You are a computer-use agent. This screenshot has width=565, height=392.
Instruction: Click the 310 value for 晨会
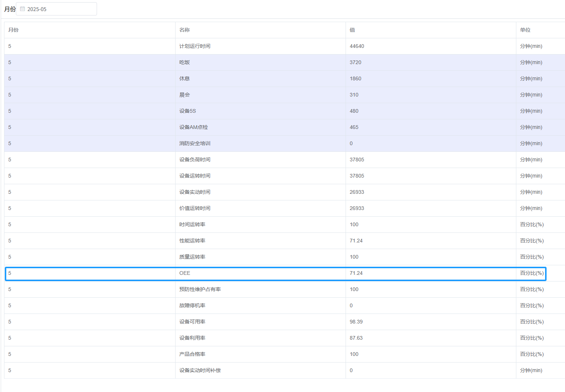point(354,95)
